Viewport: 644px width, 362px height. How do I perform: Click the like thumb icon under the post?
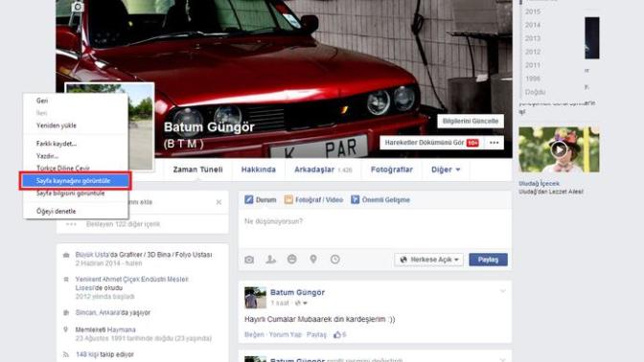pos(337,335)
